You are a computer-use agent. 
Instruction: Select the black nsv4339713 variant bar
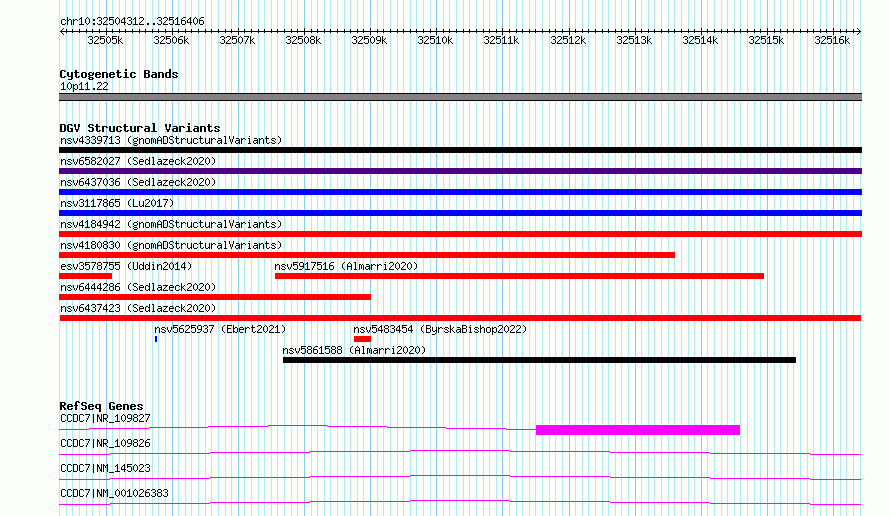460,150
